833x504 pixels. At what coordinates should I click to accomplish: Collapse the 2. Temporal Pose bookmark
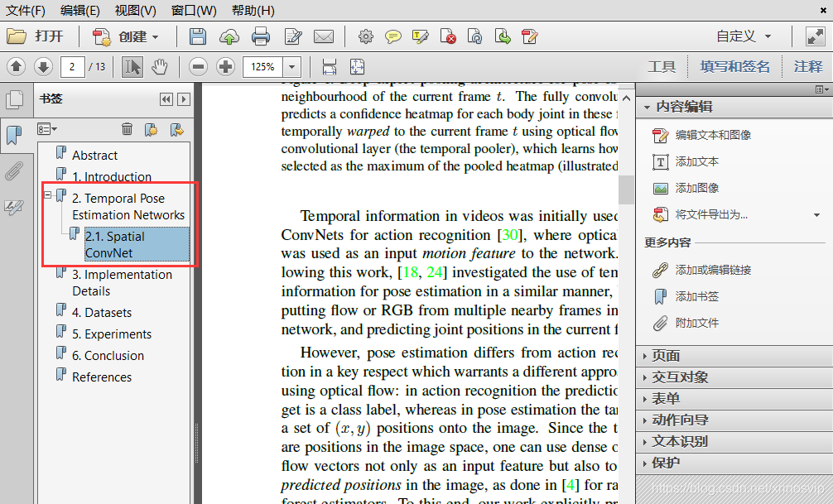(48, 195)
